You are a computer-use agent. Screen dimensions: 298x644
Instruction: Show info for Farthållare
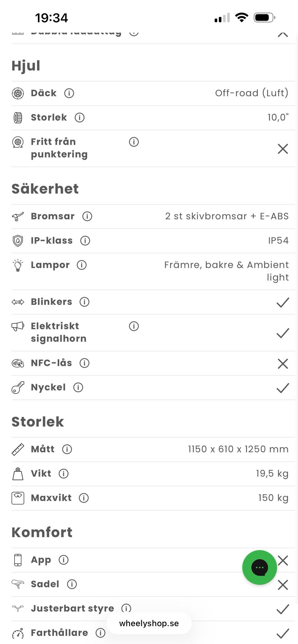point(100,633)
